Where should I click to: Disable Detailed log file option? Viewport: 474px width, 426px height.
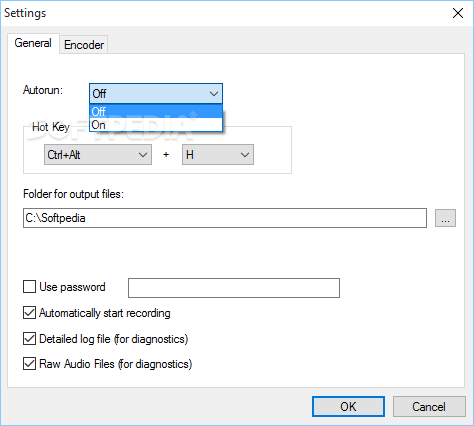tap(29, 339)
